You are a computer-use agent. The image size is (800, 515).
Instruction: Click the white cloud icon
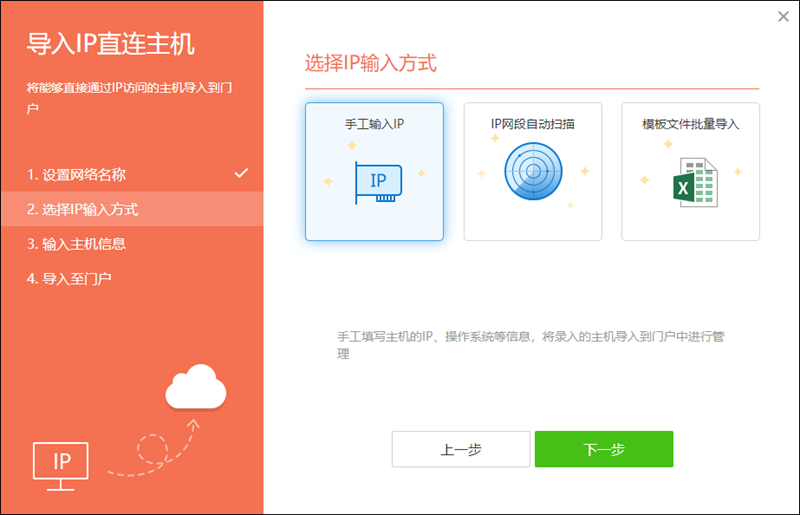[196, 387]
